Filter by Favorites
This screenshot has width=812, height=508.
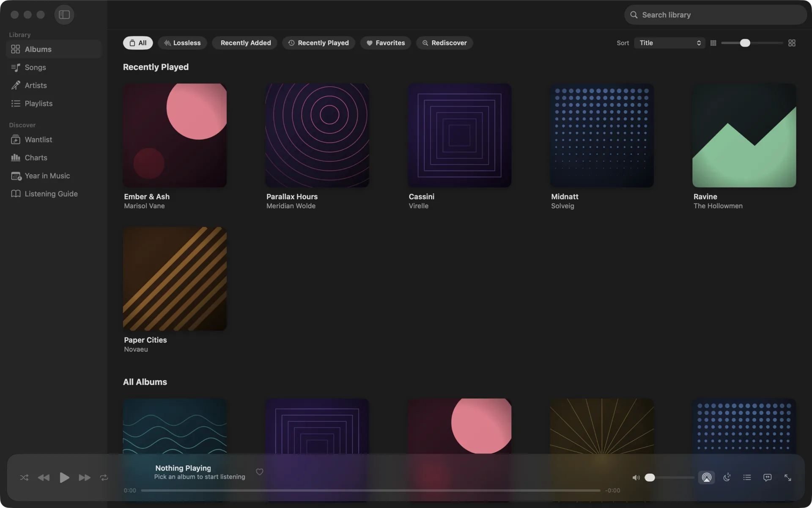click(x=385, y=43)
